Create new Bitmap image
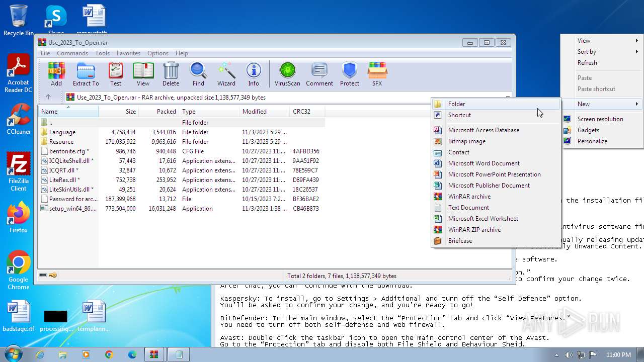 [496, 141]
